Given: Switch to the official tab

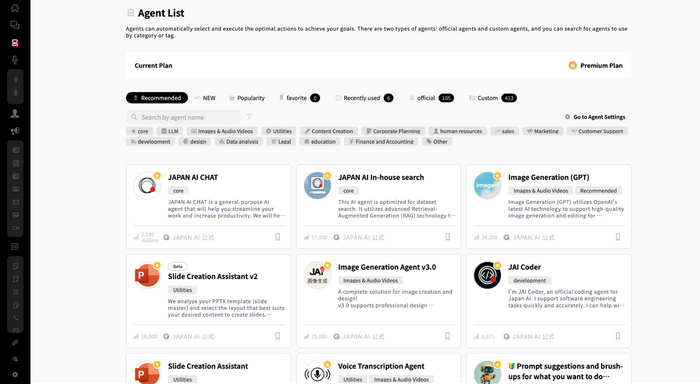Looking at the screenshot, I should (431, 98).
